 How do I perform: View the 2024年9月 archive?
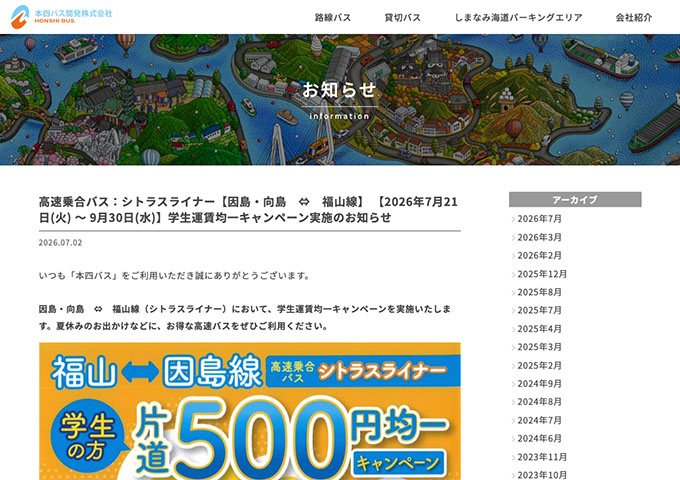[x=539, y=384]
